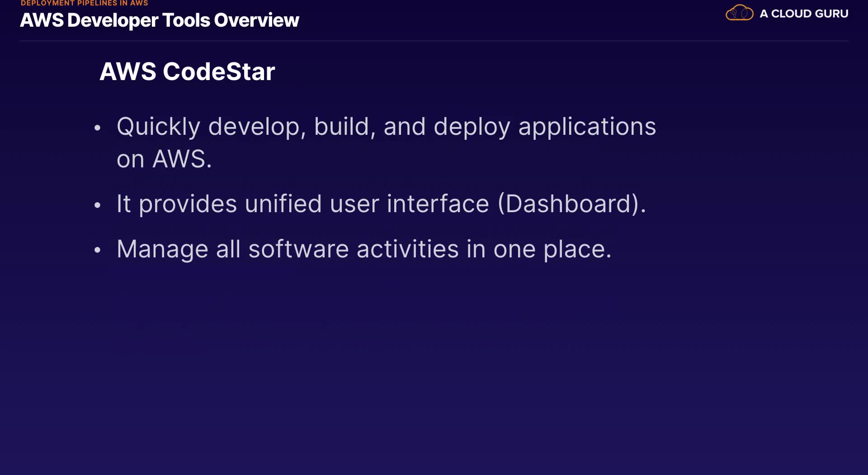Click the word "activities" in the third bullet
The image size is (868, 475).
(407, 249)
